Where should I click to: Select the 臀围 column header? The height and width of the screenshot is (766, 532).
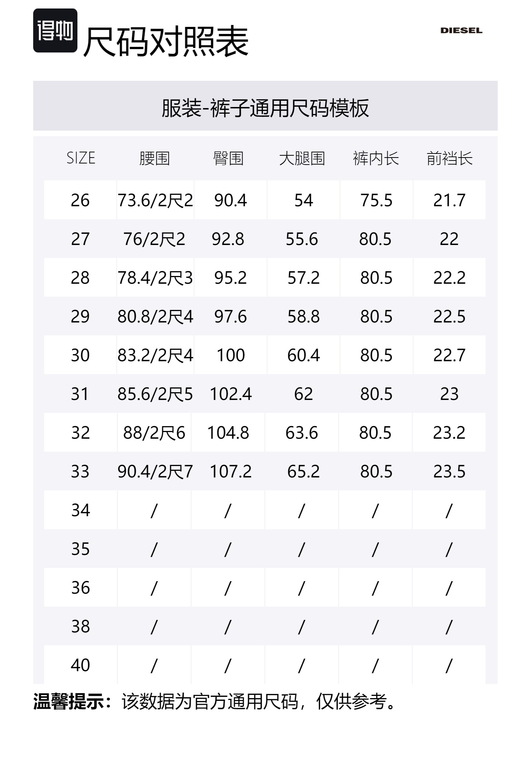click(228, 158)
